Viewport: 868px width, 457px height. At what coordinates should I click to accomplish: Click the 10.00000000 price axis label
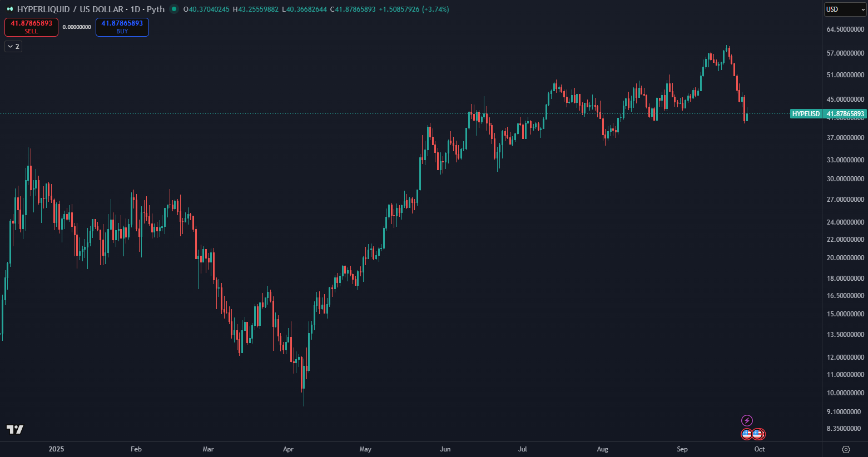point(845,393)
